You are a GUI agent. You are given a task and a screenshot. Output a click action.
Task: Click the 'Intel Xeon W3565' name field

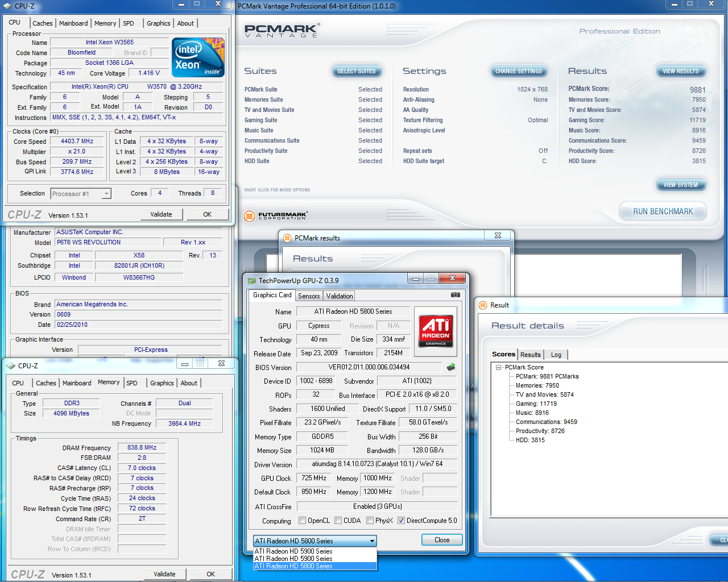[x=110, y=42]
